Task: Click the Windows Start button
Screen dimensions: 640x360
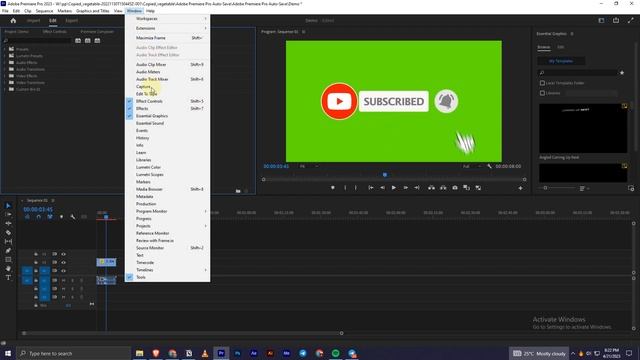Action: 8,353
